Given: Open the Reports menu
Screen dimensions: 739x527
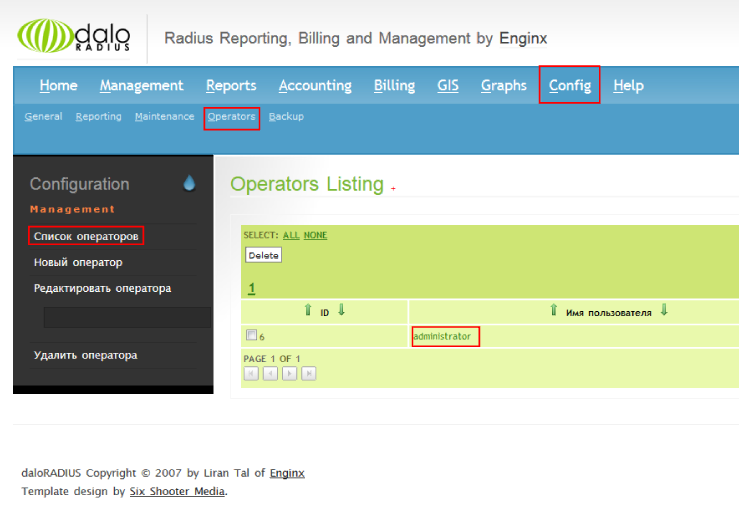Looking at the screenshot, I should 231,85.
